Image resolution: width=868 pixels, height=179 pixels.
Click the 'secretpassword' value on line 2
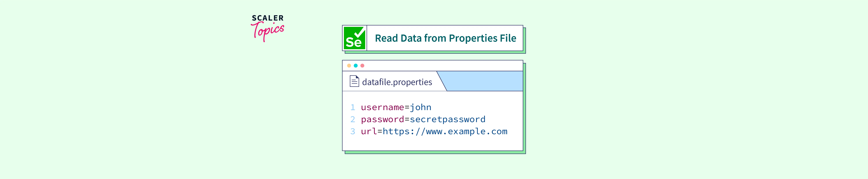point(447,120)
